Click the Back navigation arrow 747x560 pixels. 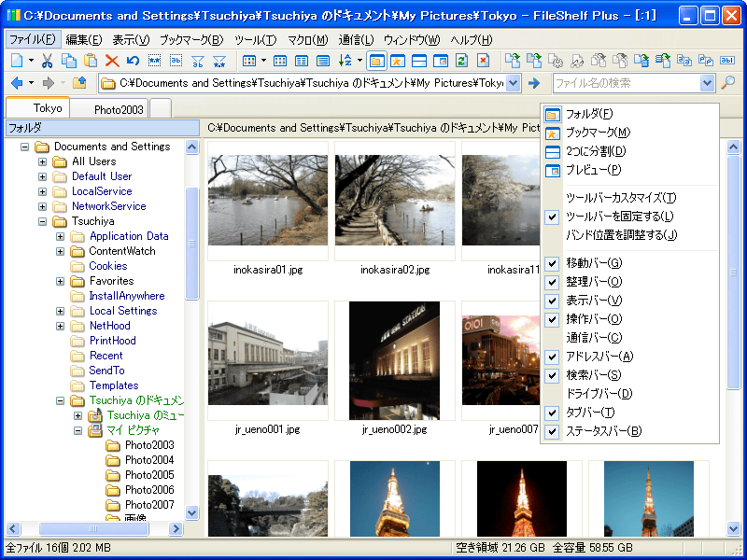17,83
